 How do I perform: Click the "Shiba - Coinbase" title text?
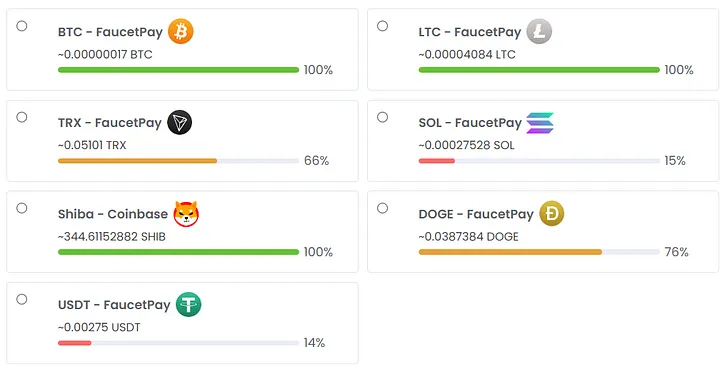point(113,214)
